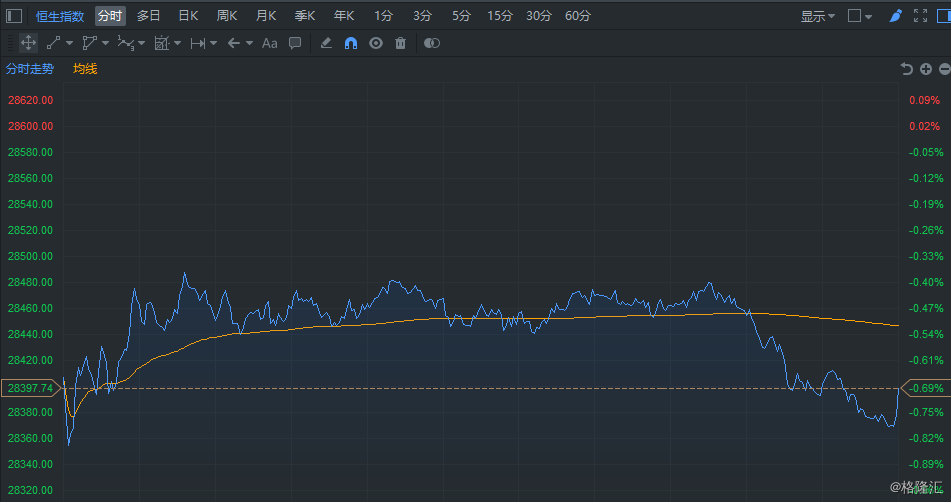
Task: Select the Aa text annotation tool
Action: pos(269,43)
